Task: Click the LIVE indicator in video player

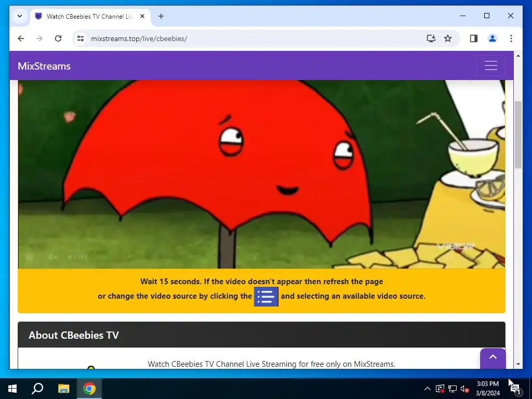Action: [78, 257]
